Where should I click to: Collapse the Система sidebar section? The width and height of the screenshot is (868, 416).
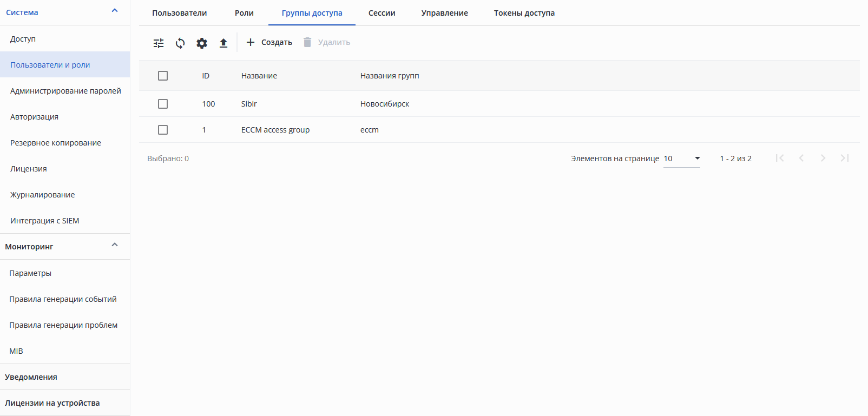115,11
